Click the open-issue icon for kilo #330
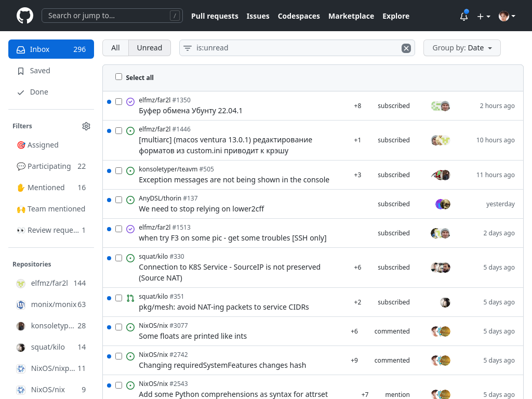 [x=130, y=258]
